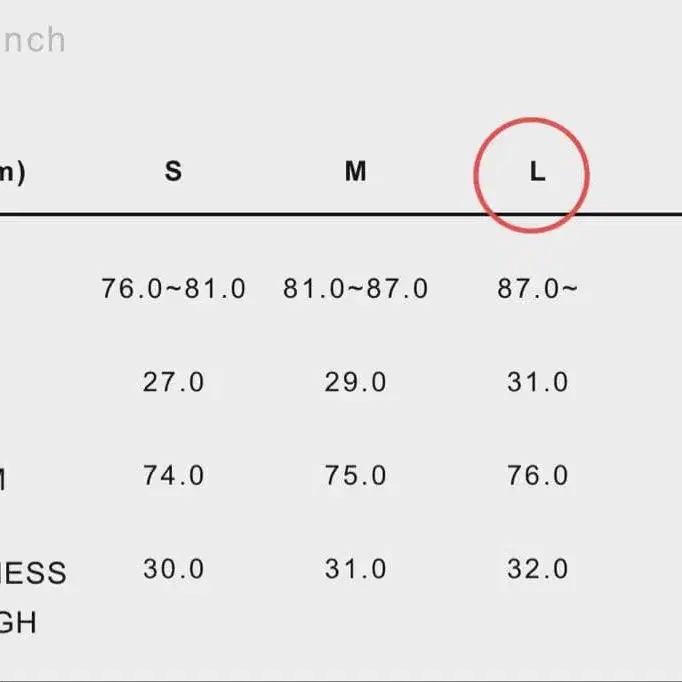Select the 31.0 value in M column
This screenshot has height=682, width=682.
point(355,569)
